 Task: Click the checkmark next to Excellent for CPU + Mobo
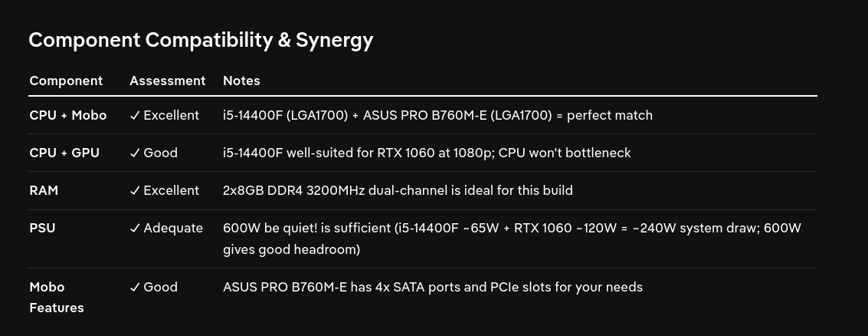135,115
